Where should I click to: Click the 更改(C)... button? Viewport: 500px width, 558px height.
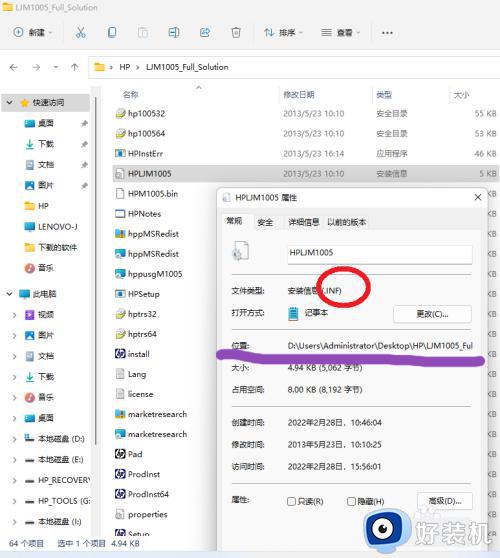pos(432,314)
